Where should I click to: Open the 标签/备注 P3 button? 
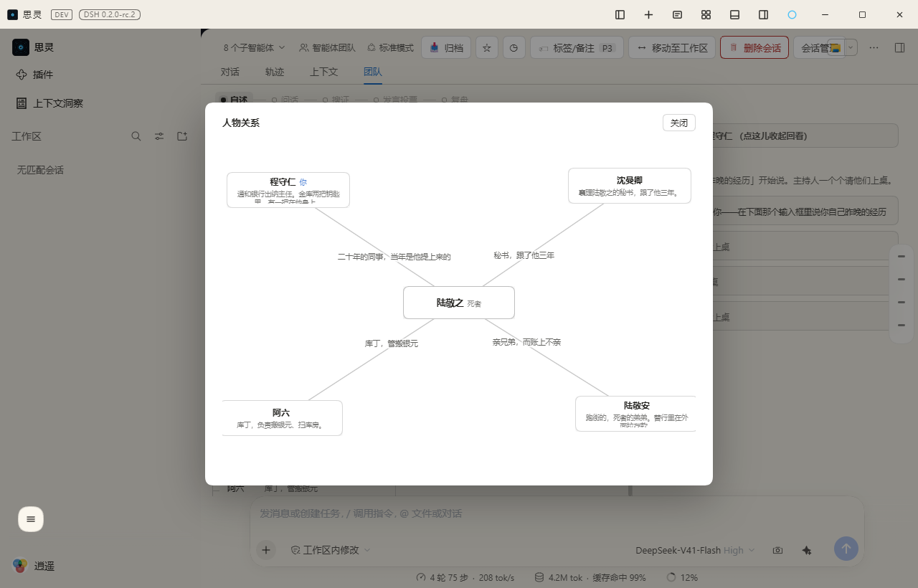(x=577, y=48)
